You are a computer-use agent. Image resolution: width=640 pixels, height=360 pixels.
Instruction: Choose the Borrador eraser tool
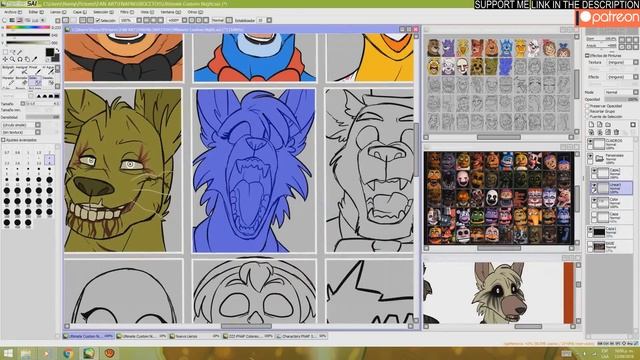click(22, 81)
